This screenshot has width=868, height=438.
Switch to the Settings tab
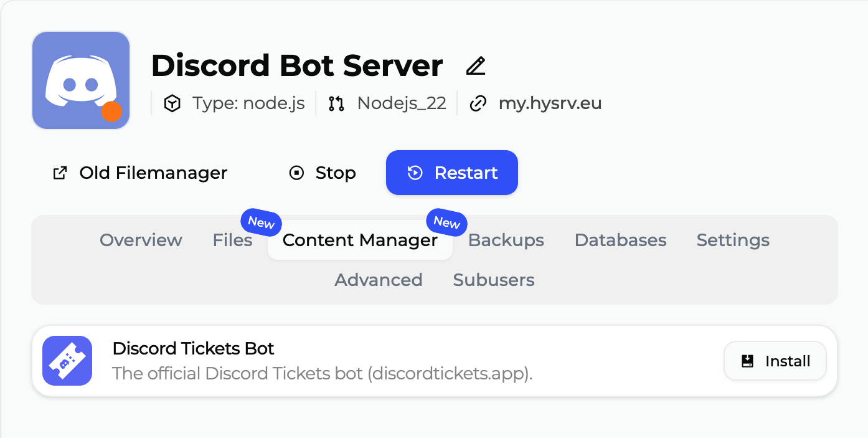coord(733,240)
